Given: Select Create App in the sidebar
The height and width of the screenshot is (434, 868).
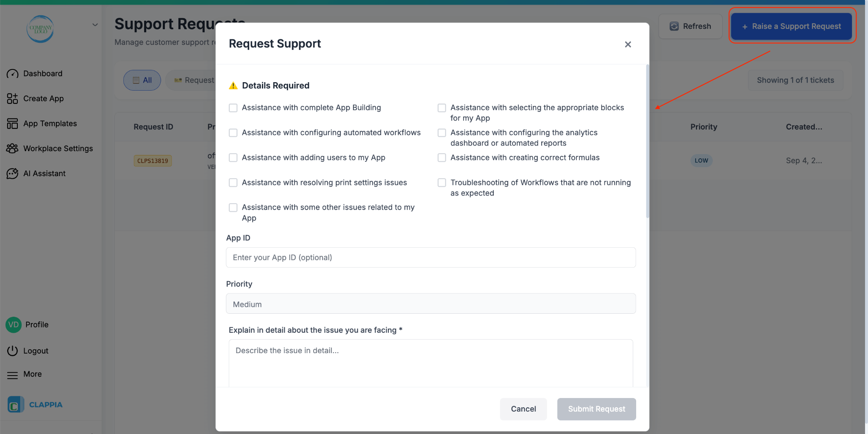Looking at the screenshot, I should click(43, 98).
